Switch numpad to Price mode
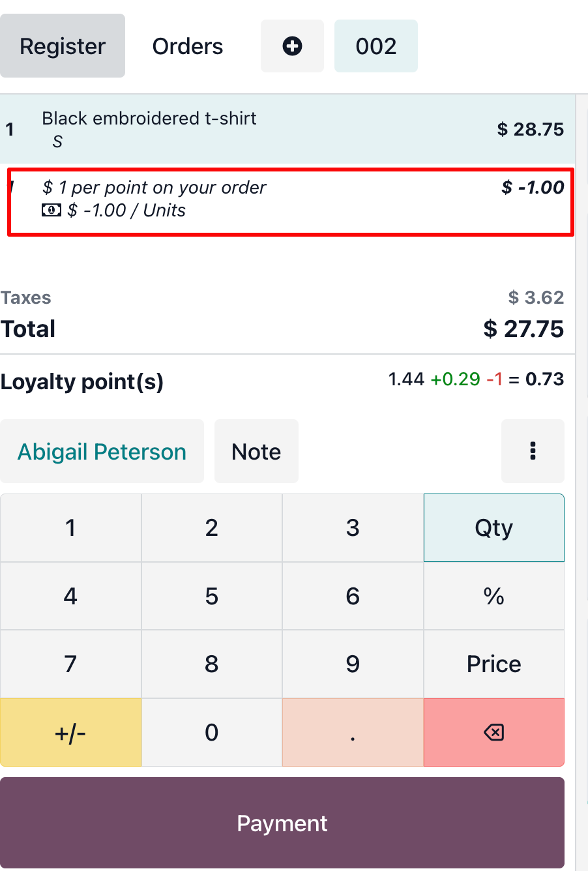Screen dimensions: 588x871 click(x=494, y=664)
